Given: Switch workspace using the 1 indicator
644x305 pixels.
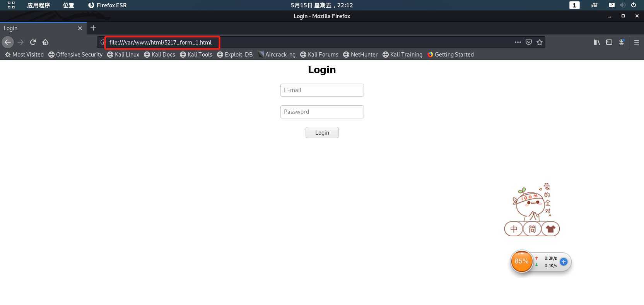Looking at the screenshot, I should pos(574,5).
